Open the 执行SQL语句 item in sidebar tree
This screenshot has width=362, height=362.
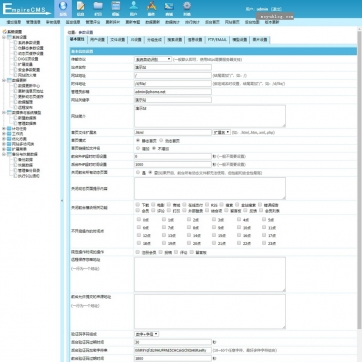(29, 176)
